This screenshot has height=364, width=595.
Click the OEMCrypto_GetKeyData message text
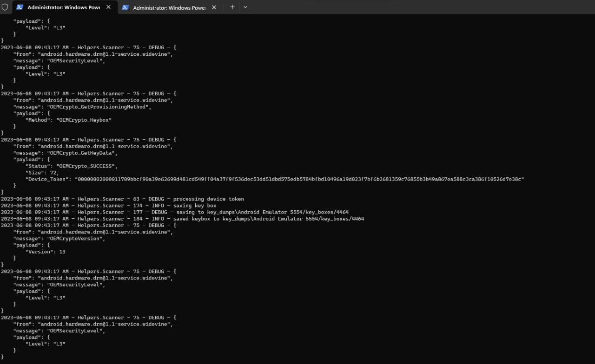(82, 153)
